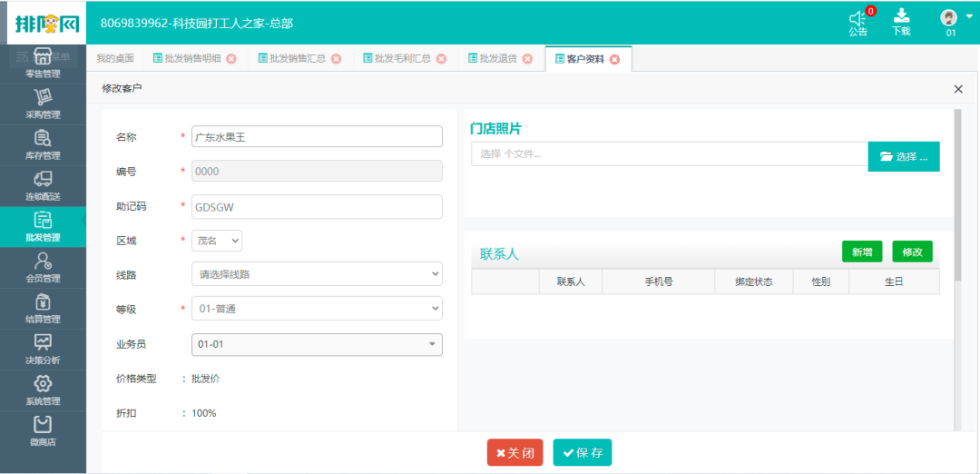Switch to the 批发销售明细 tab
The image size is (980, 474).
tap(192, 59)
